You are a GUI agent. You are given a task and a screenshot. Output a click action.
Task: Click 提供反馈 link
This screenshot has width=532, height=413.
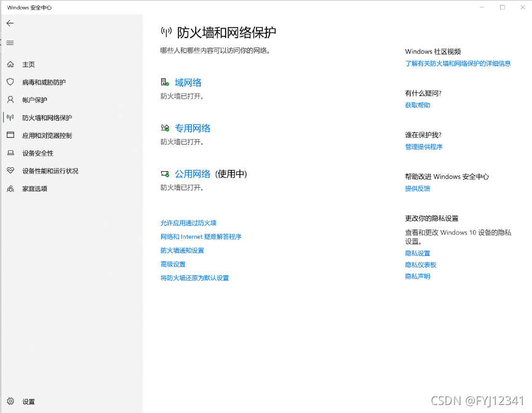click(x=418, y=188)
